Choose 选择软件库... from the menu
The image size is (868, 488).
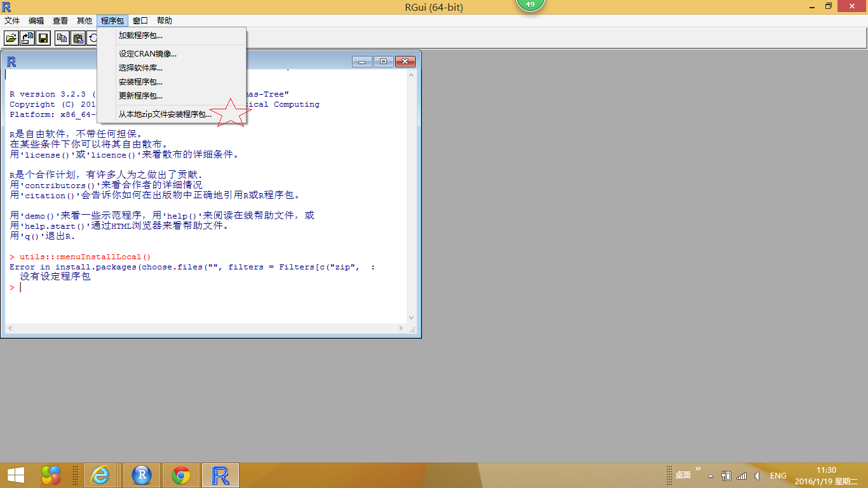point(172,68)
